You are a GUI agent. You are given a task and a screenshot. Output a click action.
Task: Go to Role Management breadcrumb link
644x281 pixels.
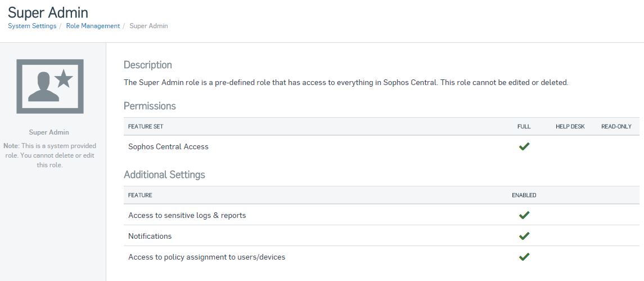point(93,26)
